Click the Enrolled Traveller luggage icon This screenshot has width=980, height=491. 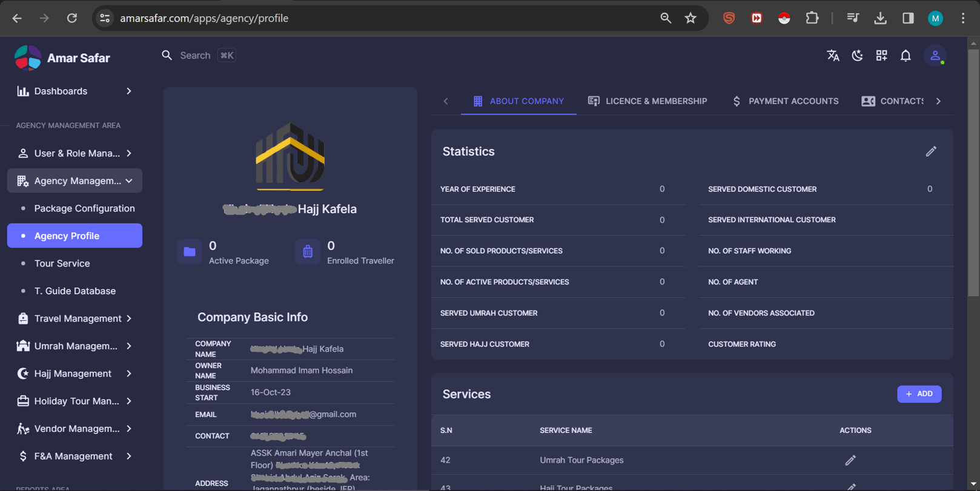coord(308,252)
